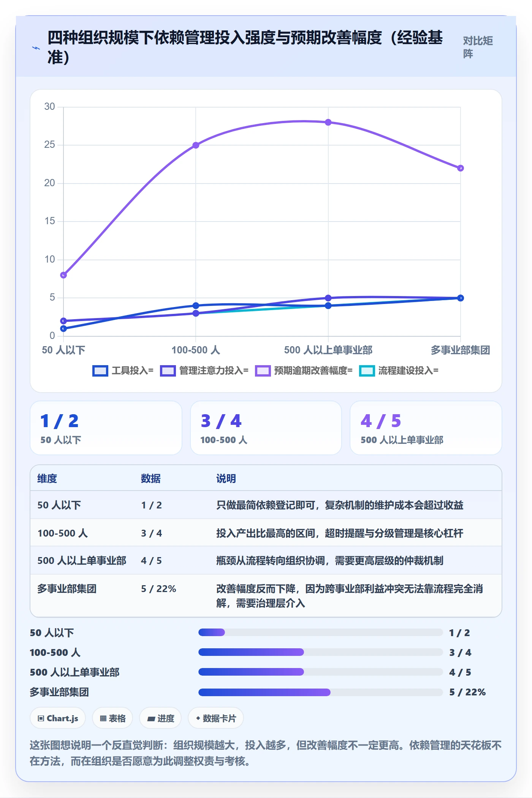532x798 pixels.
Task: Click the 5 / 22% progress value label
Action: pyautogui.click(x=467, y=692)
